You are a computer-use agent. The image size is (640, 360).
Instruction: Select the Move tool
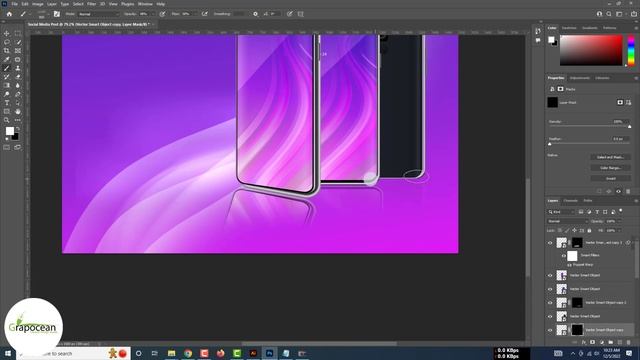7,33
